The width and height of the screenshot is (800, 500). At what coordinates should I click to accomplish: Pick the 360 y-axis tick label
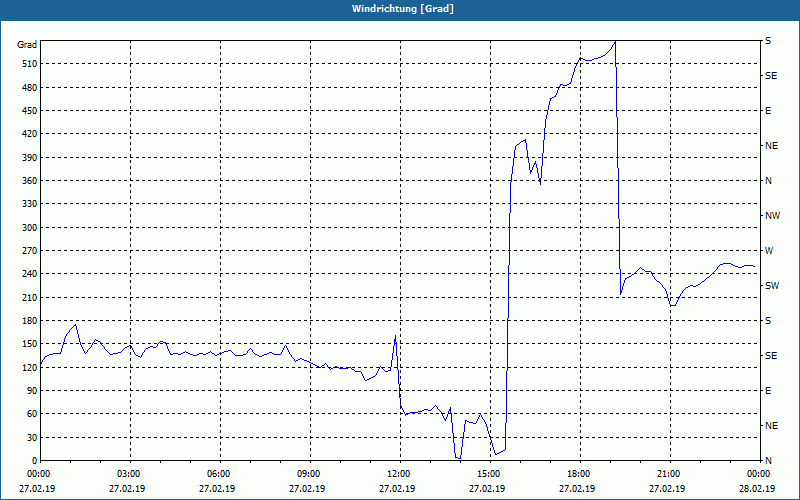28,181
